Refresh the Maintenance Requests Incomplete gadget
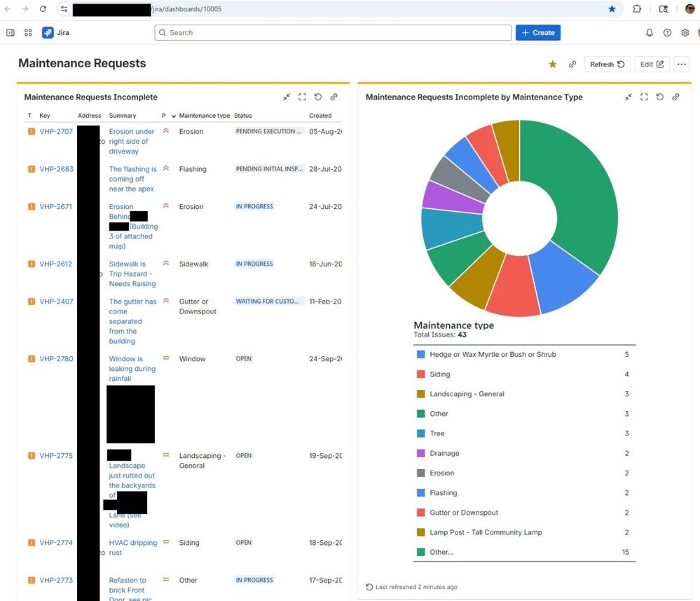 click(318, 97)
